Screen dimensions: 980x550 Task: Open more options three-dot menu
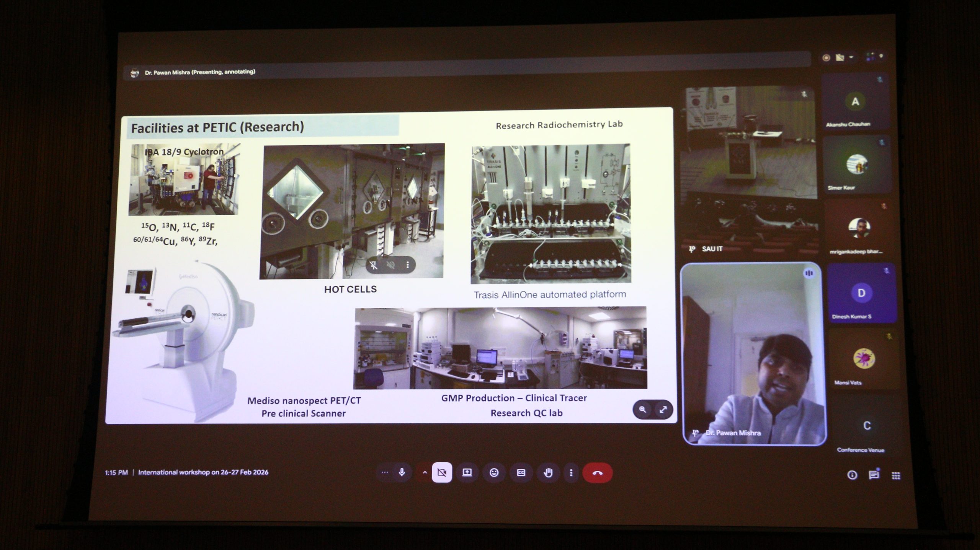click(571, 473)
